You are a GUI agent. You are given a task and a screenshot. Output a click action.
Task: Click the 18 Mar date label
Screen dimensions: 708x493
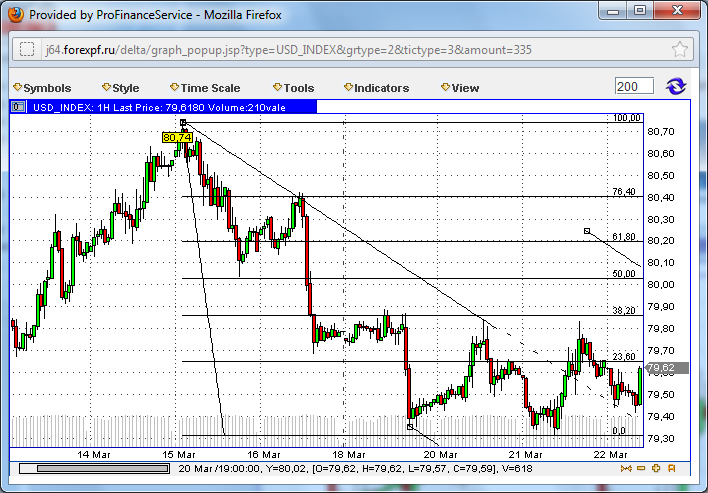(x=349, y=454)
